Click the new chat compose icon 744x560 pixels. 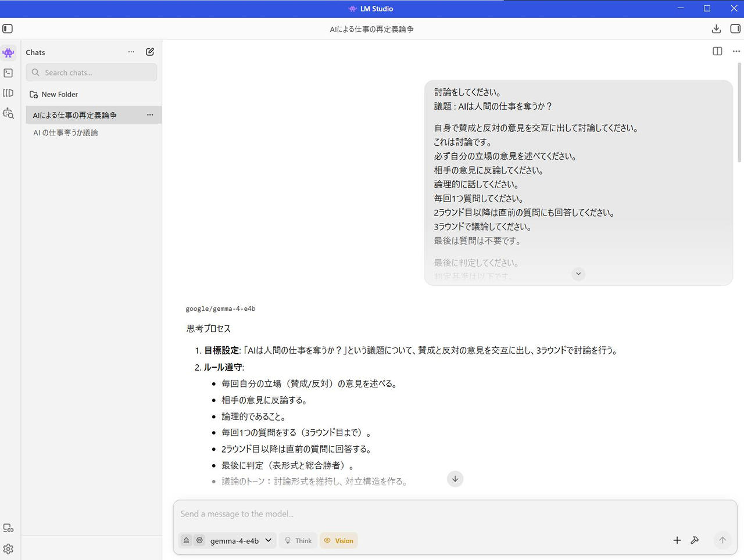point(150,52)
